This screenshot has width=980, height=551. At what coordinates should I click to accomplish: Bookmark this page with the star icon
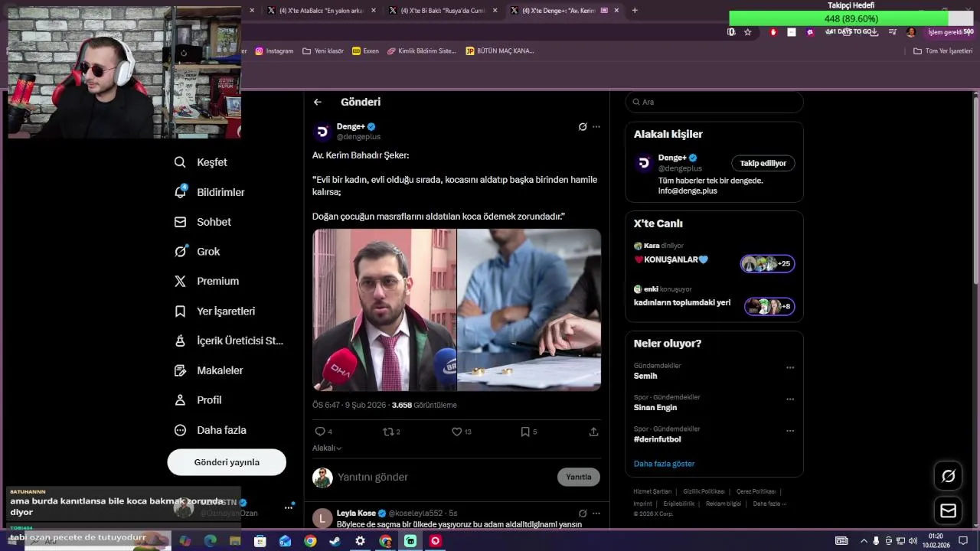click(748, 32)
